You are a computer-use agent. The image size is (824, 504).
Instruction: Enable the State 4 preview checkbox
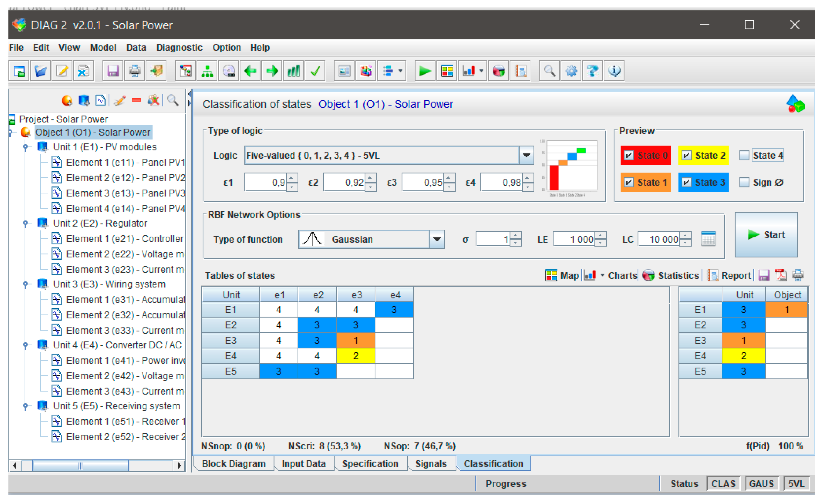click(x=744, y=155)
